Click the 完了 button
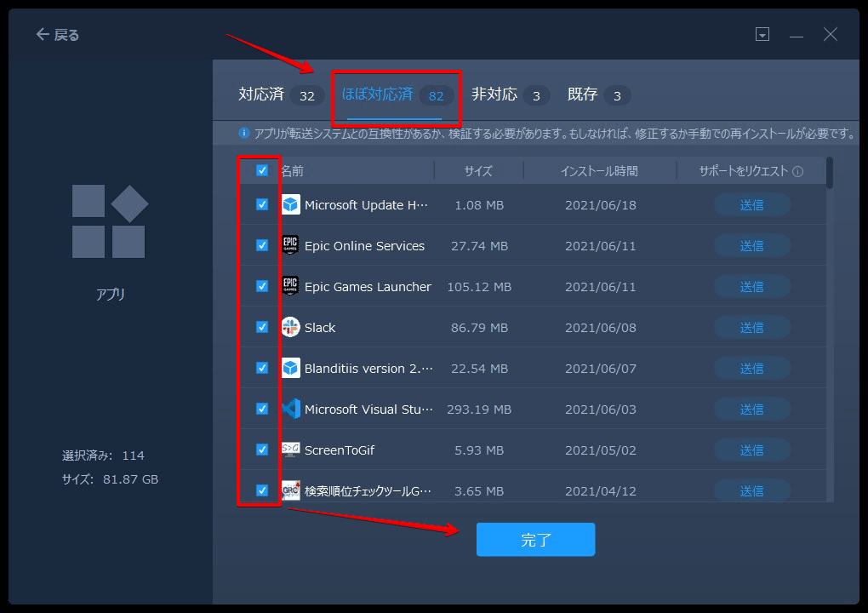 point(535,539)
